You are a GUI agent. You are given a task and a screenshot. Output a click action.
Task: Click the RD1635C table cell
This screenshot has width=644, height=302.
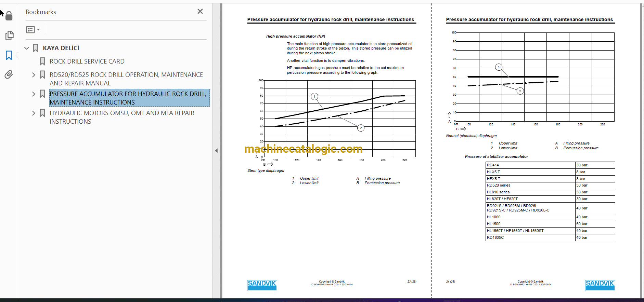[530, 237]
